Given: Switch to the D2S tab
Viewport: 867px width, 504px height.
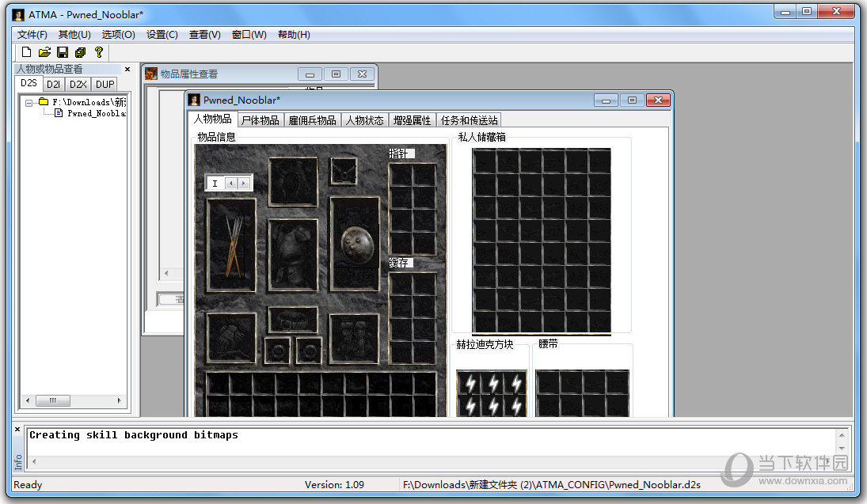Looking at the screenshot, I should 29,83.
